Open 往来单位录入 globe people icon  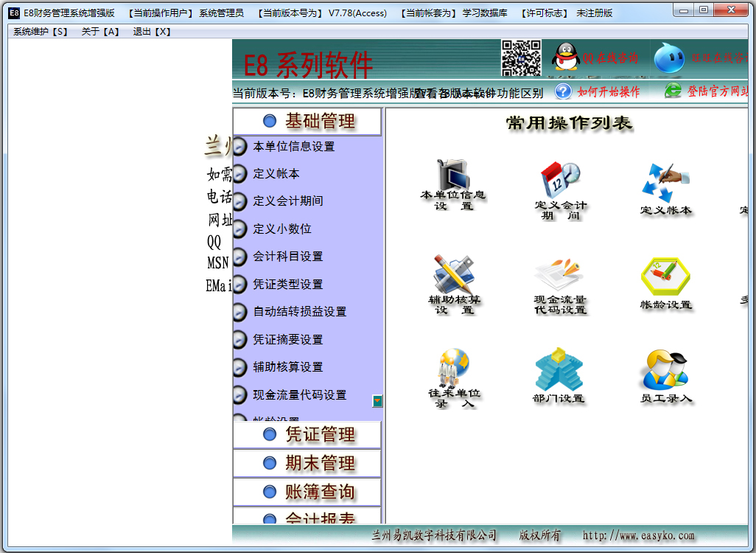click(x=453, y=368)
